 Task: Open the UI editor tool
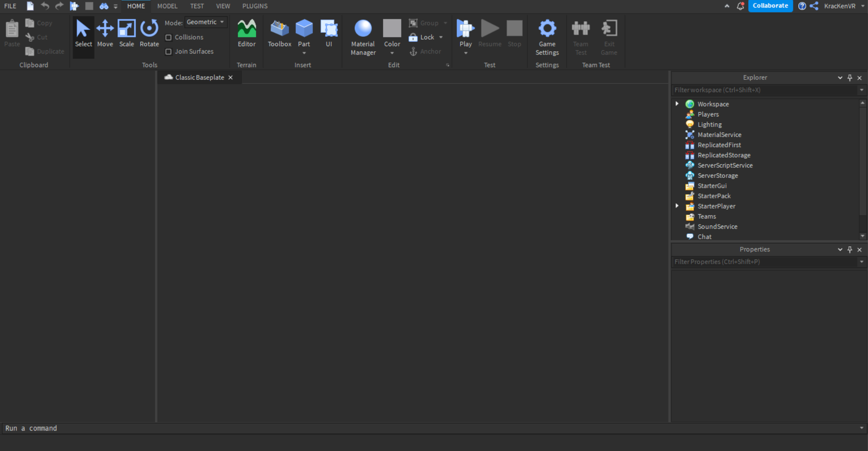(329, 33)
